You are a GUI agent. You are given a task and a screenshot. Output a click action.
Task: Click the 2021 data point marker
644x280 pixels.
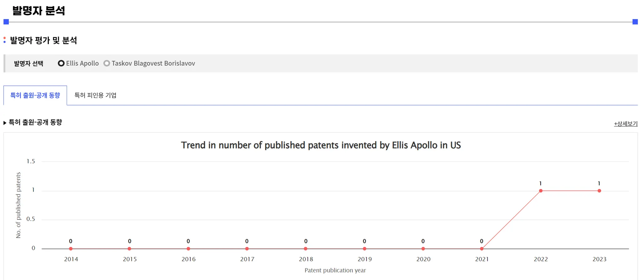[x=482, y=249]
